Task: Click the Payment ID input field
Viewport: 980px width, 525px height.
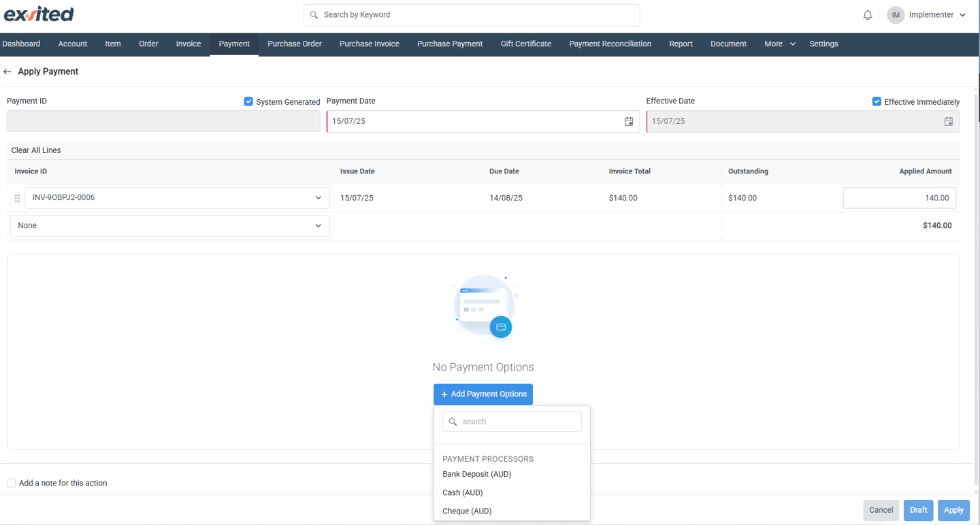Action: pyautogui.click(x=163, y=121)
